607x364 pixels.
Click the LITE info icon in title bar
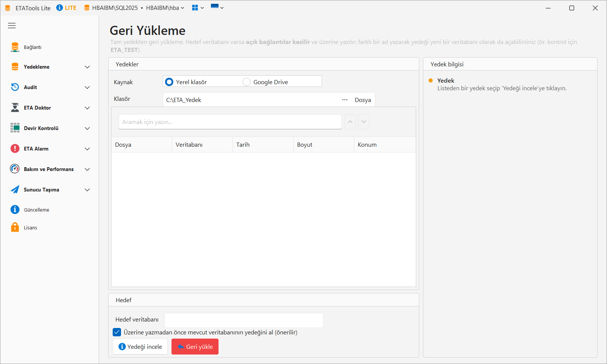60,8
